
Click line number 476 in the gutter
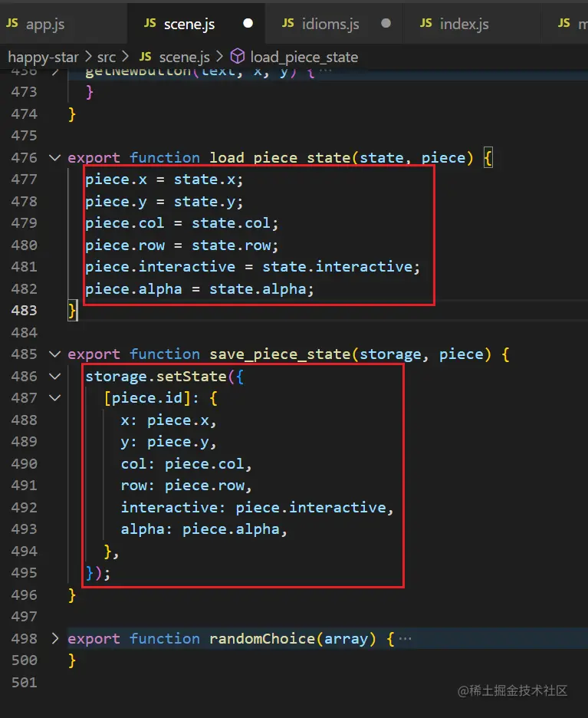click(x=24, y=158)
